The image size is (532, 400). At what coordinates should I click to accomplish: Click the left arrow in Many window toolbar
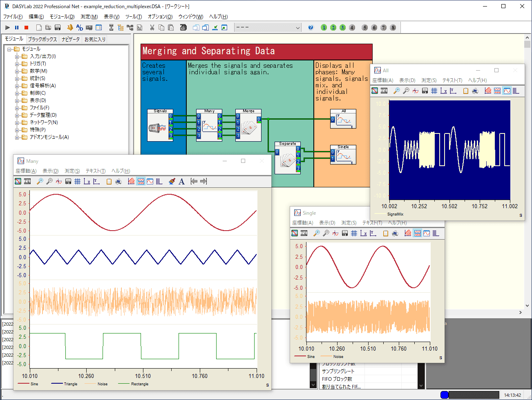click(194, 181)
